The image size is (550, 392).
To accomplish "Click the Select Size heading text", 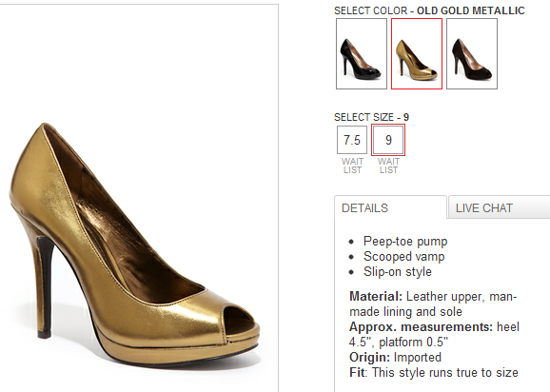I will pos(363,117).
